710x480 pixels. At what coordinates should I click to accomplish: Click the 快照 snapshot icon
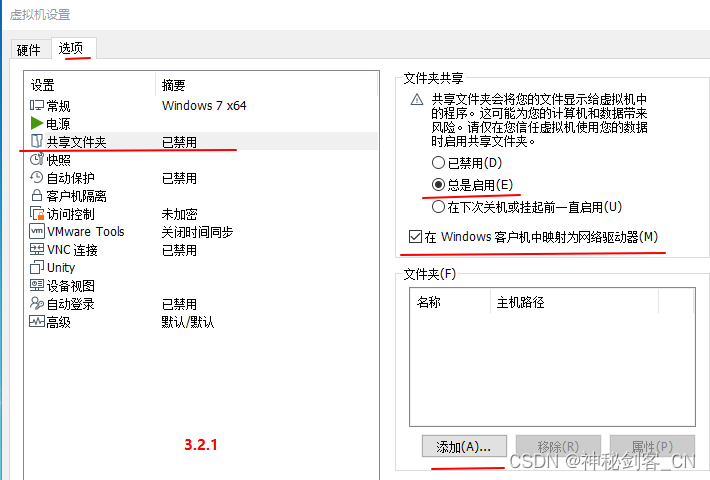[37, 159]
